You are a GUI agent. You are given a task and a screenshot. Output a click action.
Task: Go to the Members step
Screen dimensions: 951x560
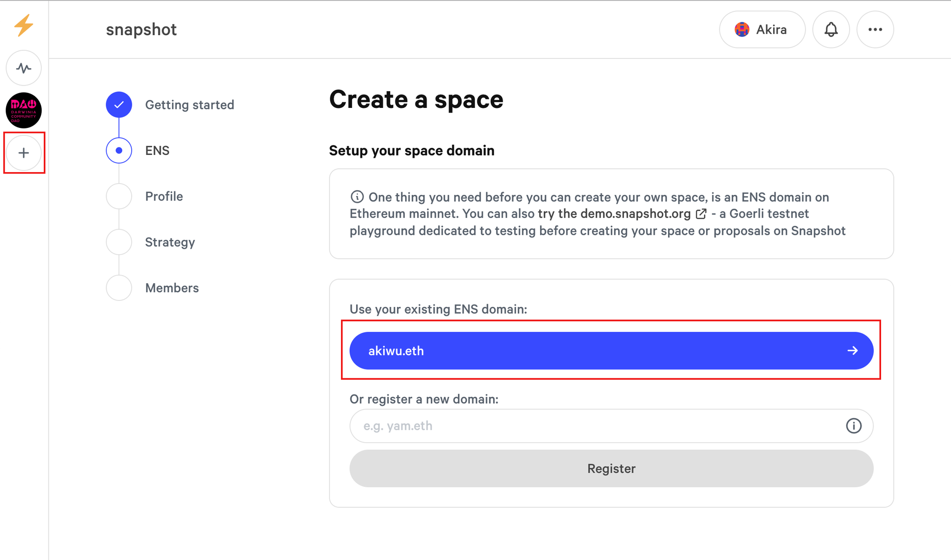coord(172,288)
